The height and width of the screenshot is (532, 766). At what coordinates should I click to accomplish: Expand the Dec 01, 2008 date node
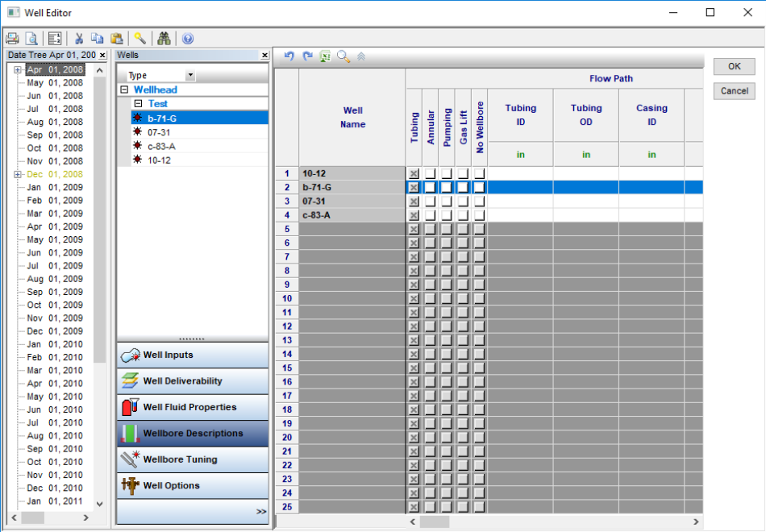tap(18, 174)
